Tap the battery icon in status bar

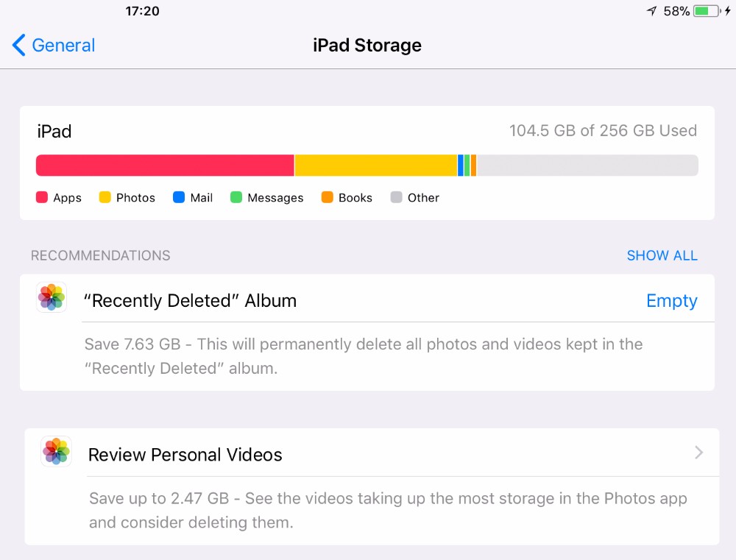pos(707,11)
